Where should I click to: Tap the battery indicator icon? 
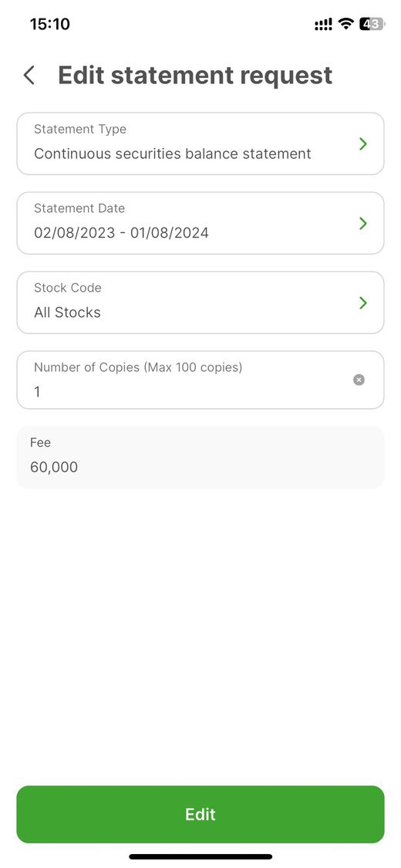tap(372, 24)
